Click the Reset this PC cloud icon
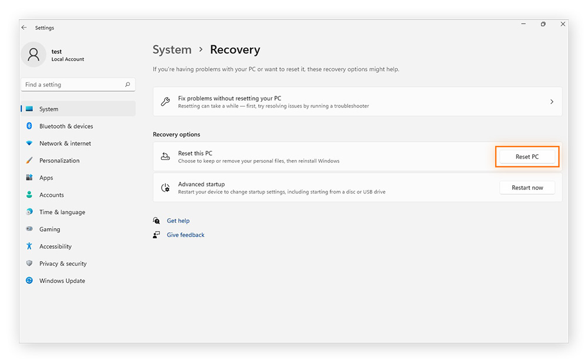 pyautogui.click(x=165, y=156)
